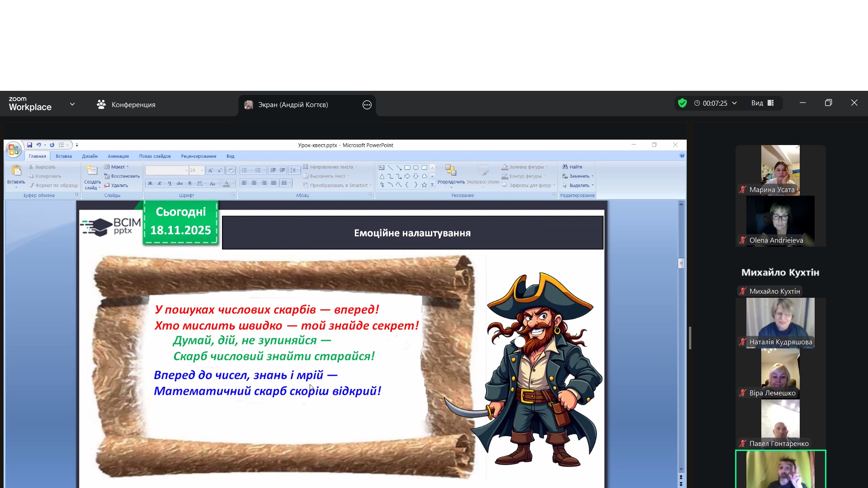Click the Zoom green security shield icon
This screenshot has height=488, width=868.
click(x=683, y=103)
